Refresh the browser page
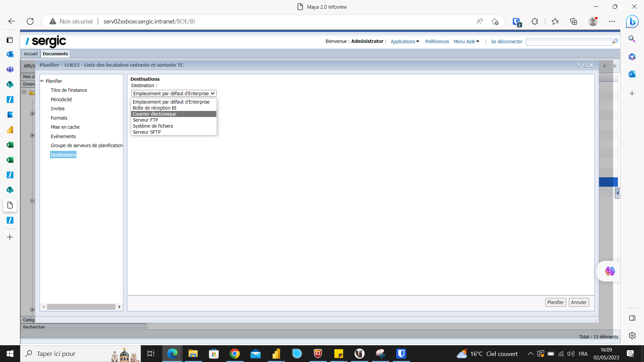The height and width of the screenshot is (362, 644). click(30, 21)
